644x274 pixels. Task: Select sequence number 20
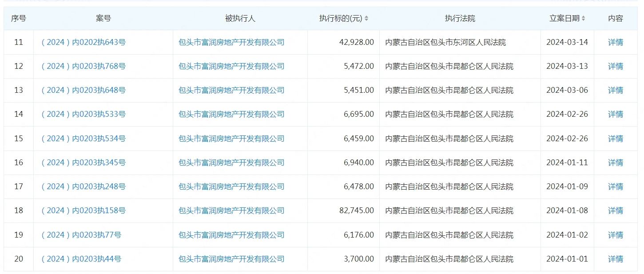[19, 259]
